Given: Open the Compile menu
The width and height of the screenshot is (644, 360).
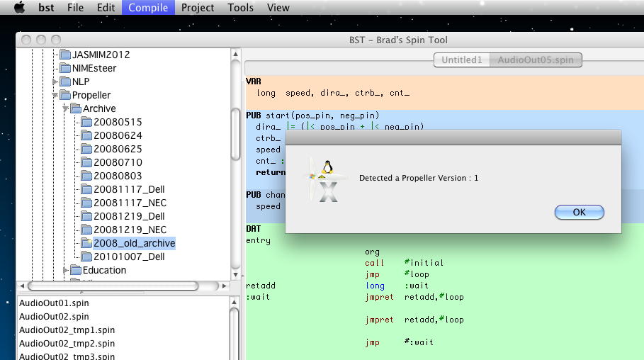Looking at the screenshot, I should (x=148, y=8).
